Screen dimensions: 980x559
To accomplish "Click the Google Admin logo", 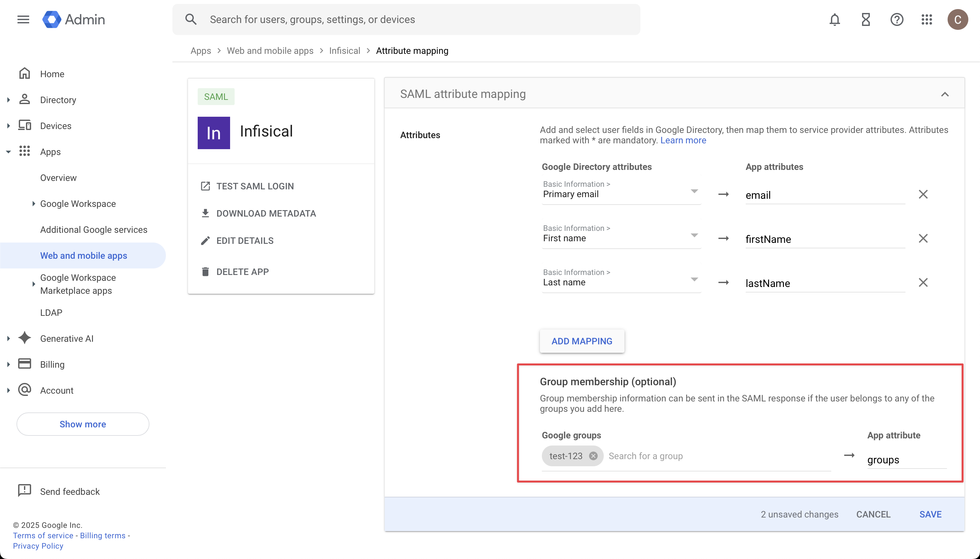I will click(74, 19).
